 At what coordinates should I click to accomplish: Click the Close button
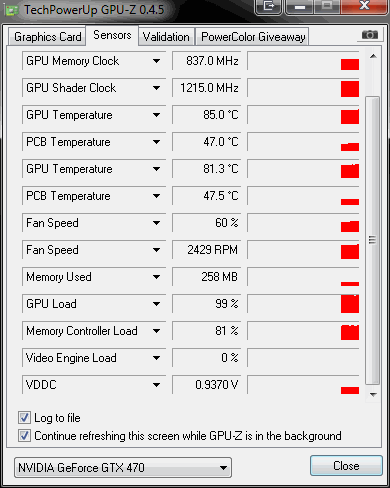tap(346, 465)
